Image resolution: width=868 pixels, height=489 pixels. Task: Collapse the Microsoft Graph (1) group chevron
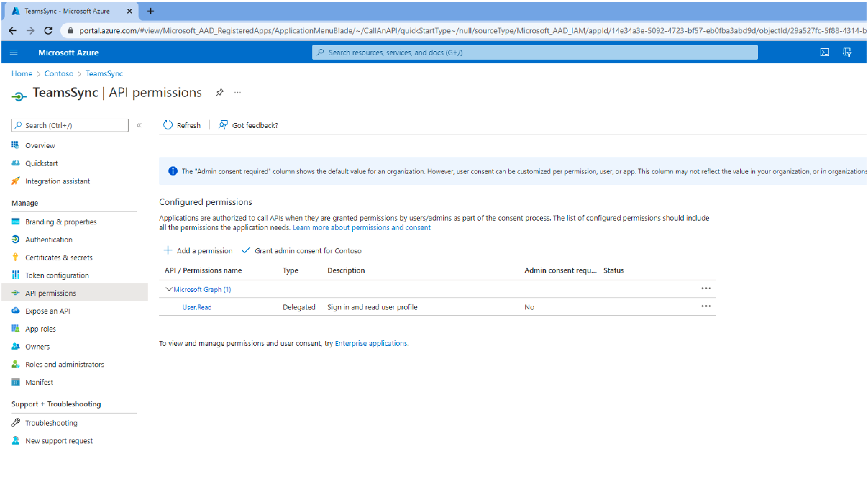169,289
